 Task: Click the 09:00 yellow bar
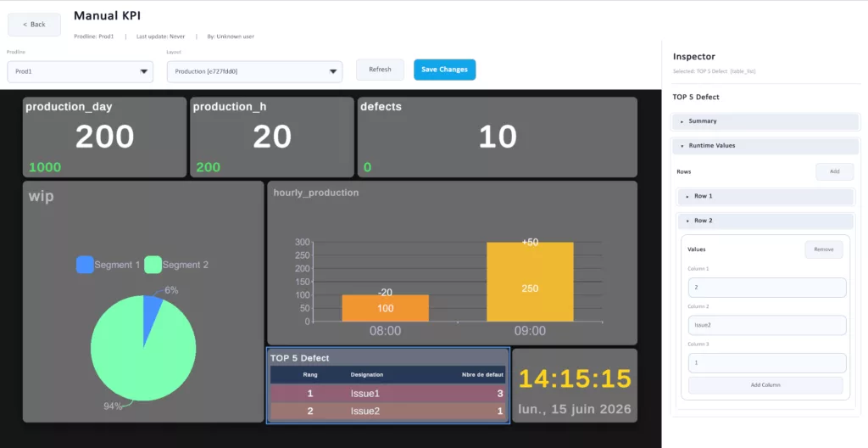pos(530,282)
